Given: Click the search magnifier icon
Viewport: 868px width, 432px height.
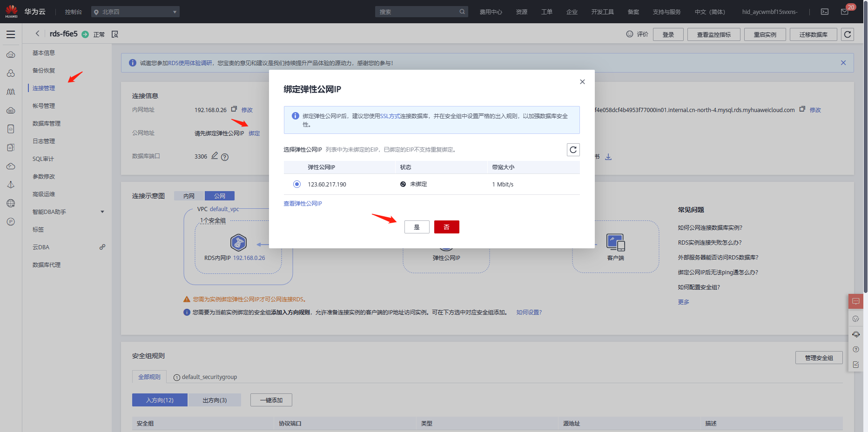Looking at the screenshot, I should point(462,12).
